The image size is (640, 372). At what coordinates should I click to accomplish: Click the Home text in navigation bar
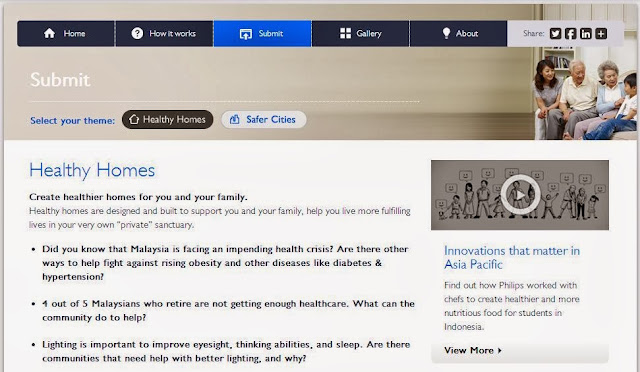[74, 33]
